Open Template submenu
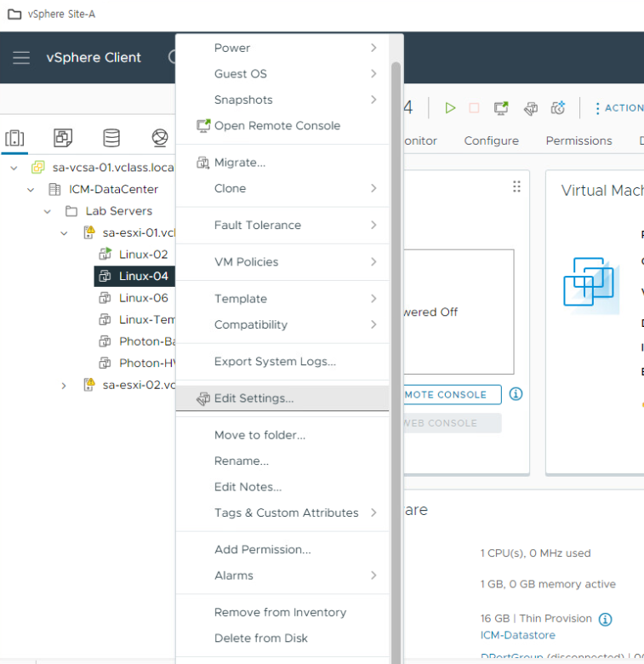The height and width of the screenshot is (664, 644). click(282, 299)
